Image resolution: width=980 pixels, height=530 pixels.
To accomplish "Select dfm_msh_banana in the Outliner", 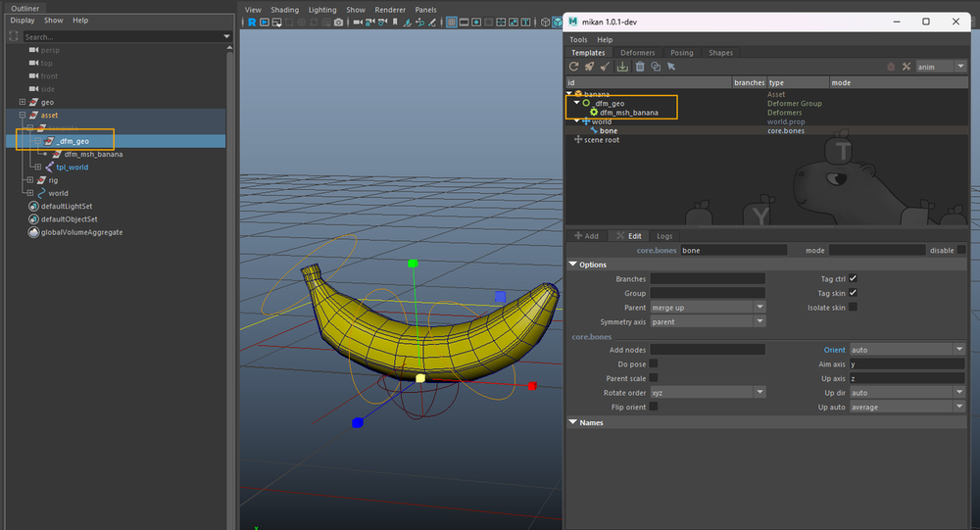I will coord(93,154).
